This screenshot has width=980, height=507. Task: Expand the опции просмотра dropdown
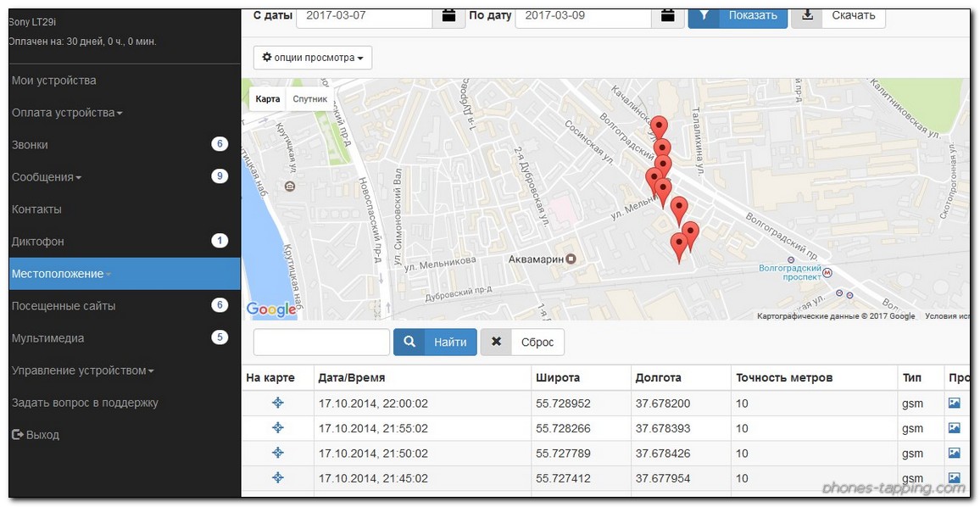[x=313, y=58]
